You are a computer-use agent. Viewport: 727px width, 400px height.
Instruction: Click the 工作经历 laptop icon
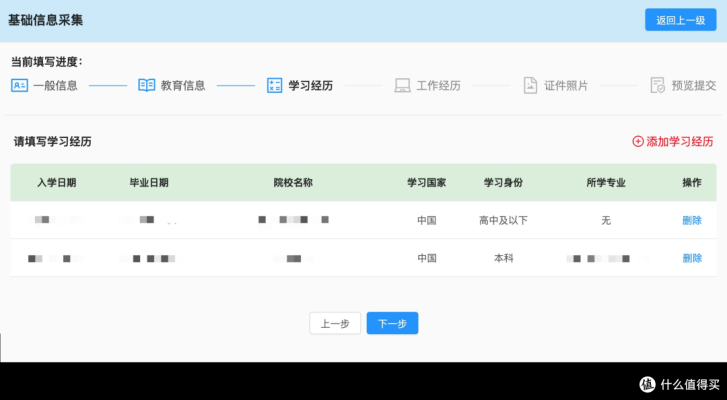pos(402,85)
